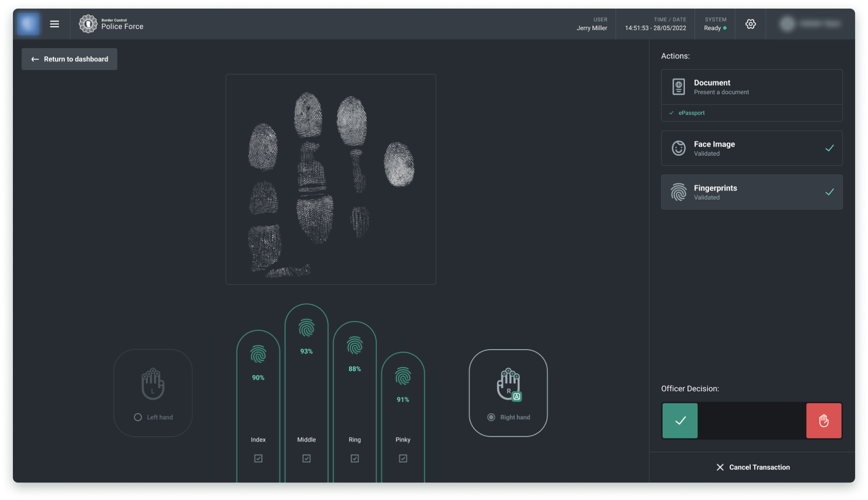Toggle the Pinky finger checkbox
868x500 pixels.
[x=403, y=458]
